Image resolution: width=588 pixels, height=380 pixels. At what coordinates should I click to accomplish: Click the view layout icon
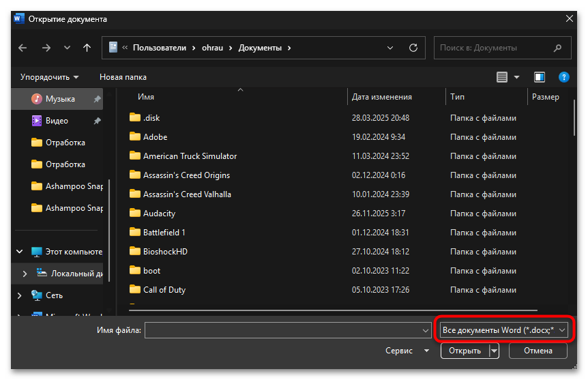(503, 77)
